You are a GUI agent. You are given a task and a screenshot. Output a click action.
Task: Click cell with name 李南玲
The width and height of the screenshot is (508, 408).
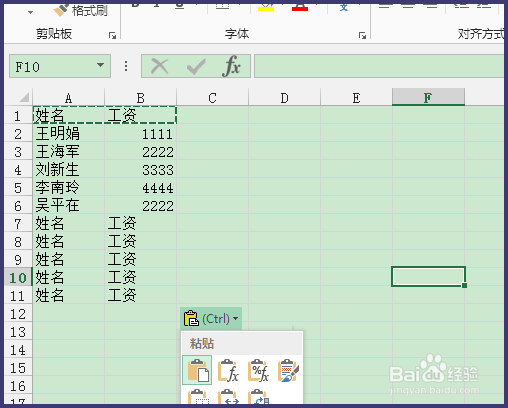[69, 188]
